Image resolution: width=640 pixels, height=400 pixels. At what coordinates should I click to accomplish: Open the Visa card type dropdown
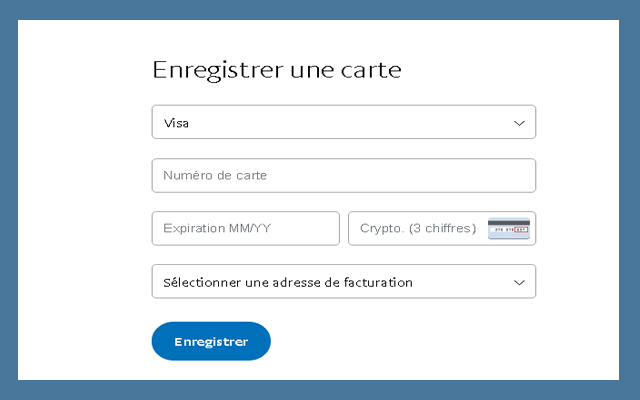(343, 123)
